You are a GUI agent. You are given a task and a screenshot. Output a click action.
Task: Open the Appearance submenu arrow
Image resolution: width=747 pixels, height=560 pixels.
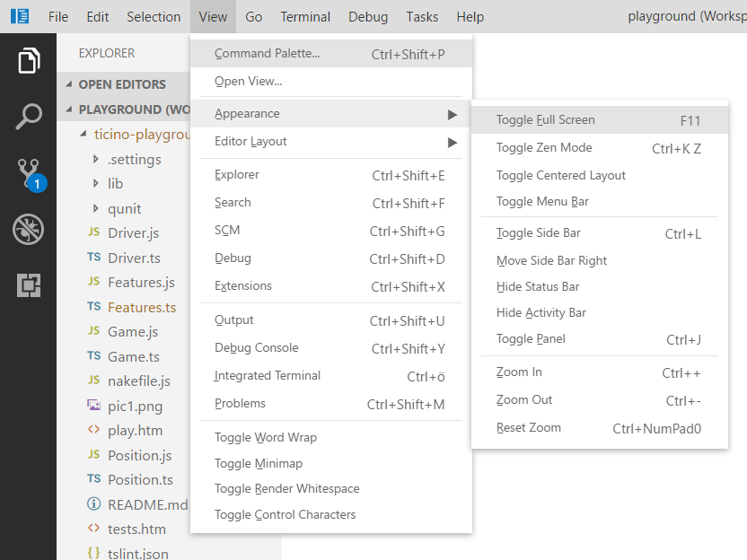pos(453,115)
